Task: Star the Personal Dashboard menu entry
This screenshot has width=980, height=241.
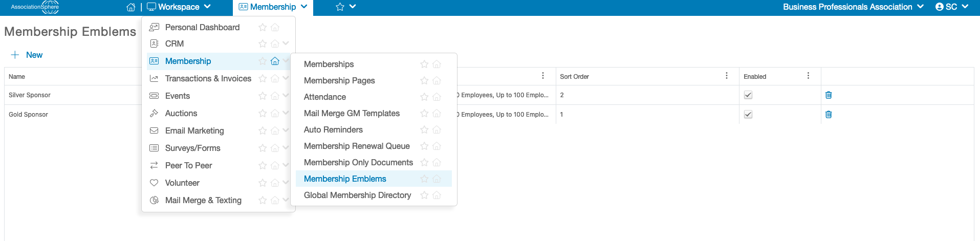Action: tap(263, 27)
